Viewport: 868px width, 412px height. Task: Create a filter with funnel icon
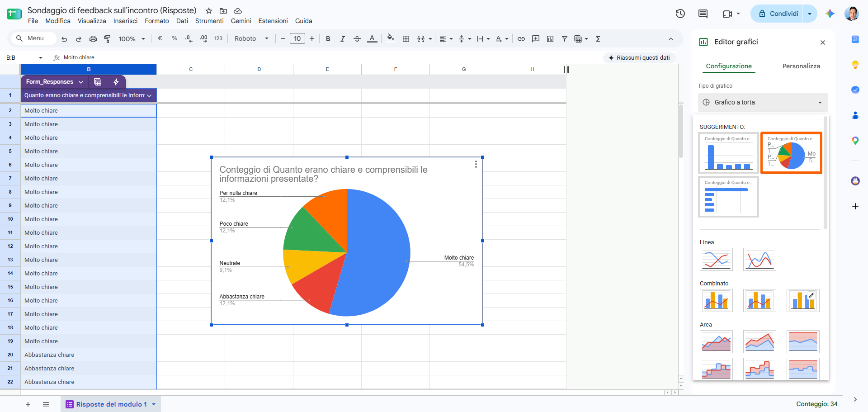[565, 39]
